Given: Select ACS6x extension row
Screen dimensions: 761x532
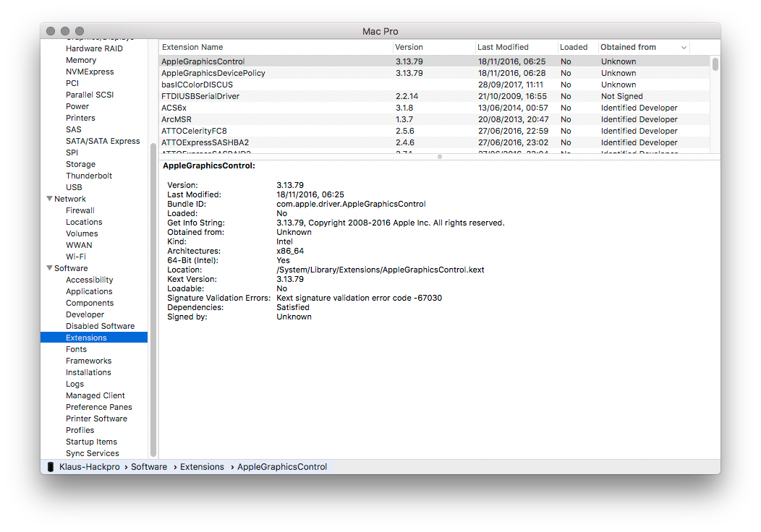Looking at the screenshot, I should pos(434,108).
